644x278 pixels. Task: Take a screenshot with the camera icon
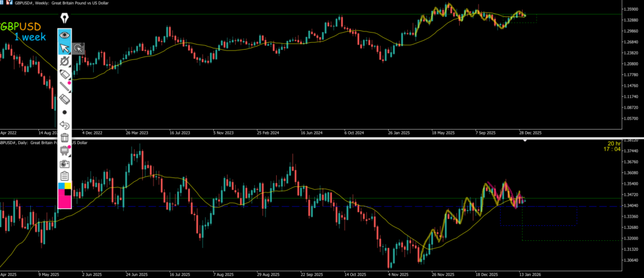[x=64, y=164]
